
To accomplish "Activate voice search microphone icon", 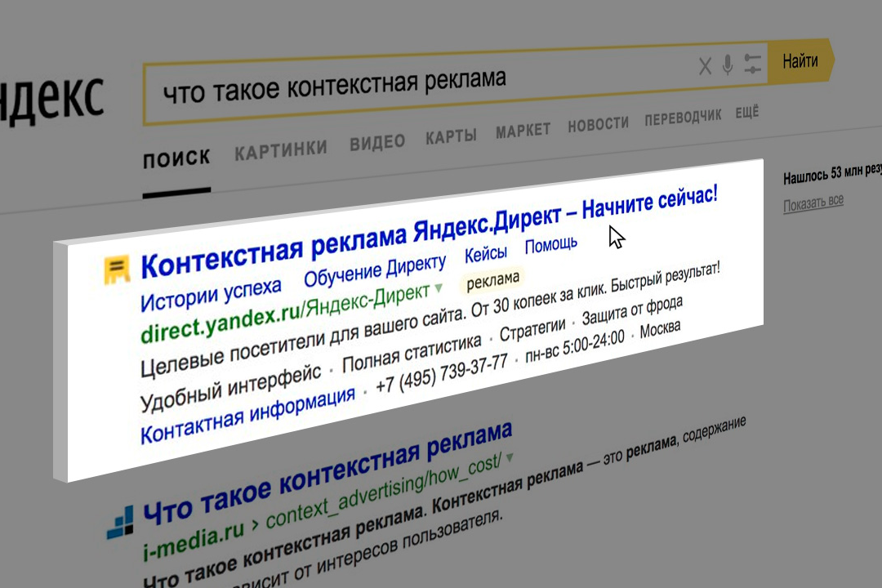I will (728, 65).
